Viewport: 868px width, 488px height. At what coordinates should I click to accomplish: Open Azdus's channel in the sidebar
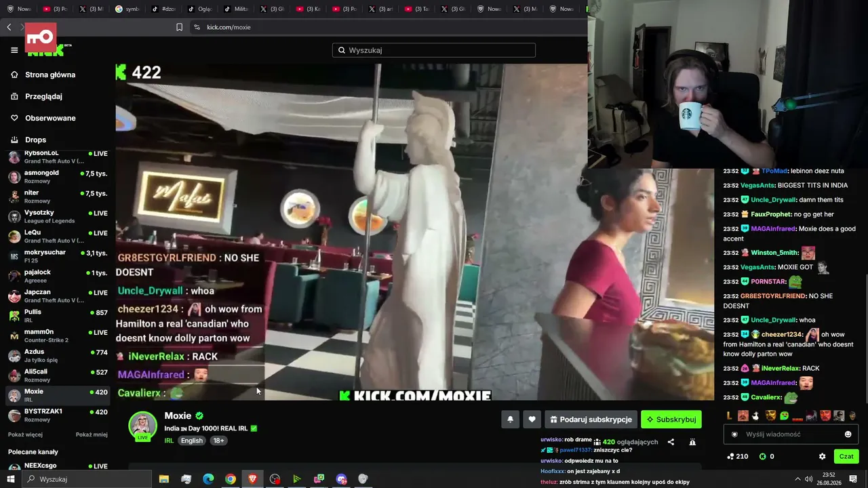coord(58,356)
